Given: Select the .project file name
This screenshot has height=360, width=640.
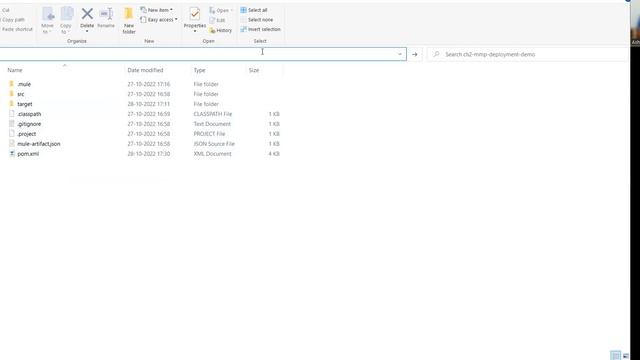Looking at the screenshot, I should click(x=27, y=134).
